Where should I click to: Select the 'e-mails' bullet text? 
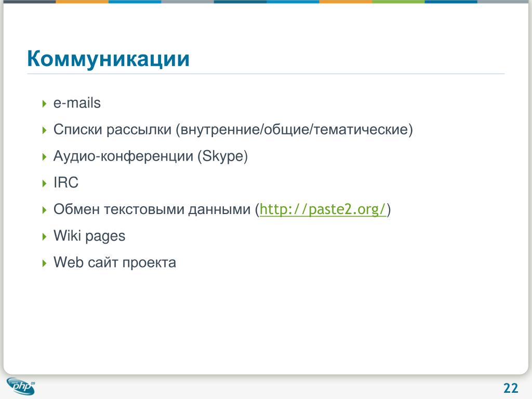click(77, 103)
